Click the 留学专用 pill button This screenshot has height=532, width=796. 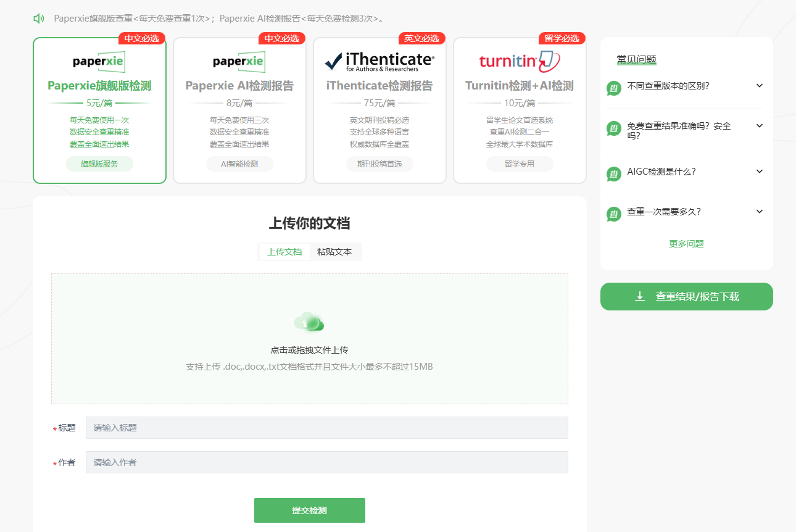click(520, 164)
